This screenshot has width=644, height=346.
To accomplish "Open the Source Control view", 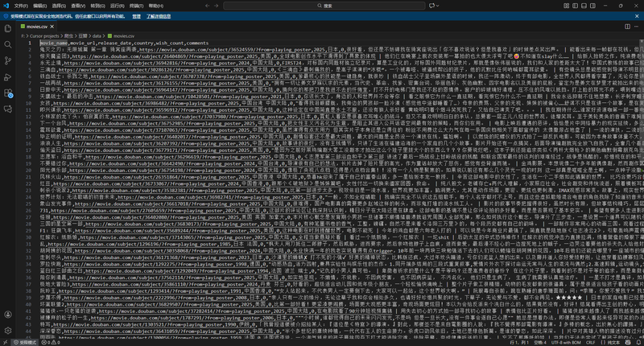I will pos(8,60).
